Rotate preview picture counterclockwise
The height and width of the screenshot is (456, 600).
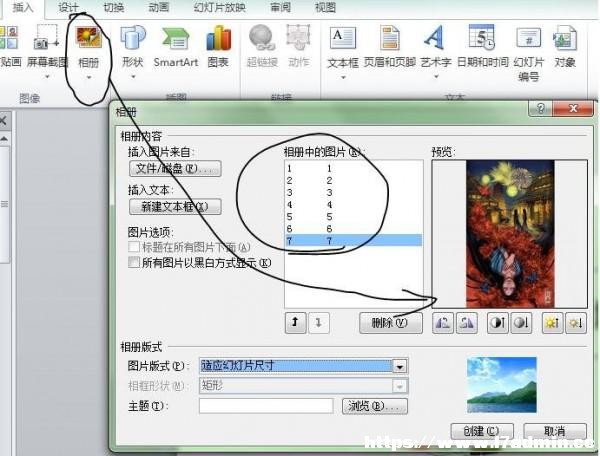coord(443,323)
